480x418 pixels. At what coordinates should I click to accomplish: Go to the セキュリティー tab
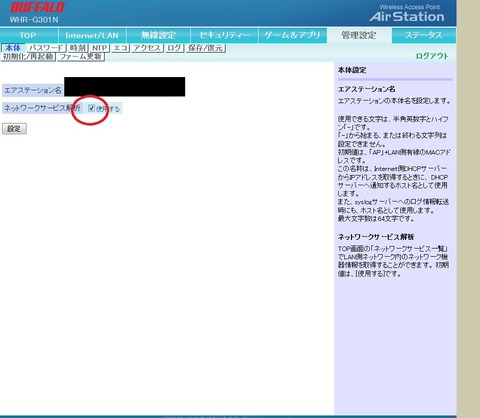click(224, 35)
